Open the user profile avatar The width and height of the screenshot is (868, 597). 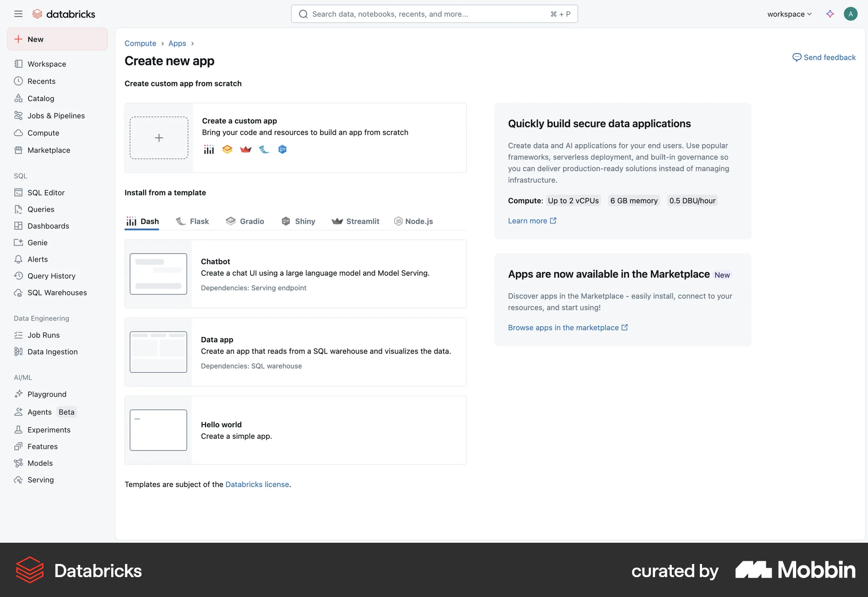click(x=851, y=14)
